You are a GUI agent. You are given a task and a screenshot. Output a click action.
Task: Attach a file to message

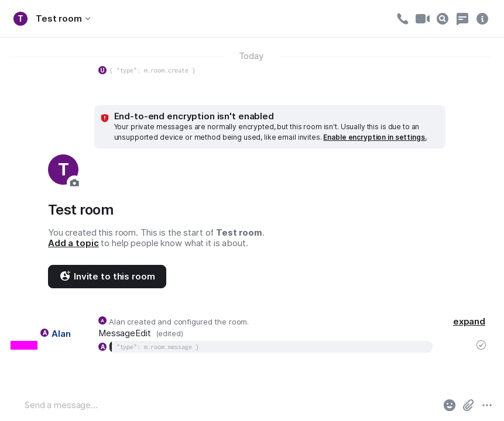tap(468, 405)
